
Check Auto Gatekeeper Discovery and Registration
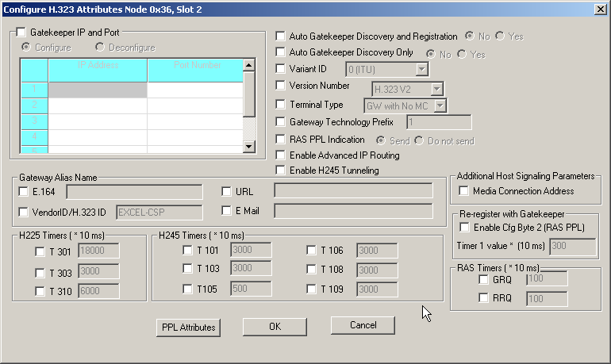281,36
